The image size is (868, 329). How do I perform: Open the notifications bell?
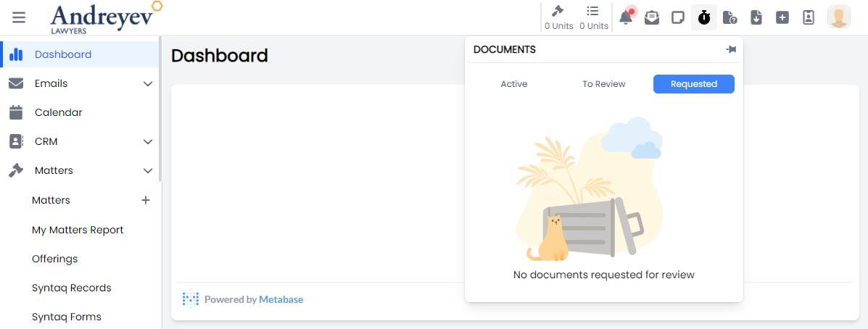click(626, 17)
